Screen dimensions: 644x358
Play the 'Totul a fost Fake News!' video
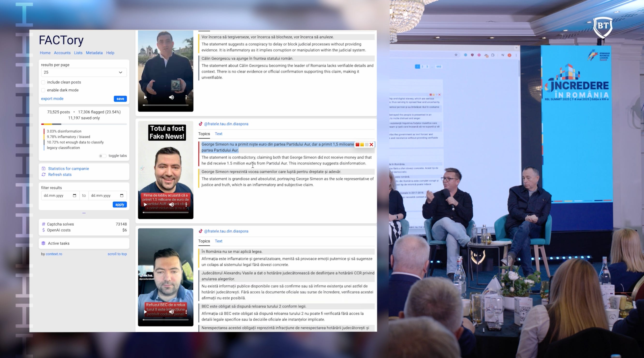point(145,204)
